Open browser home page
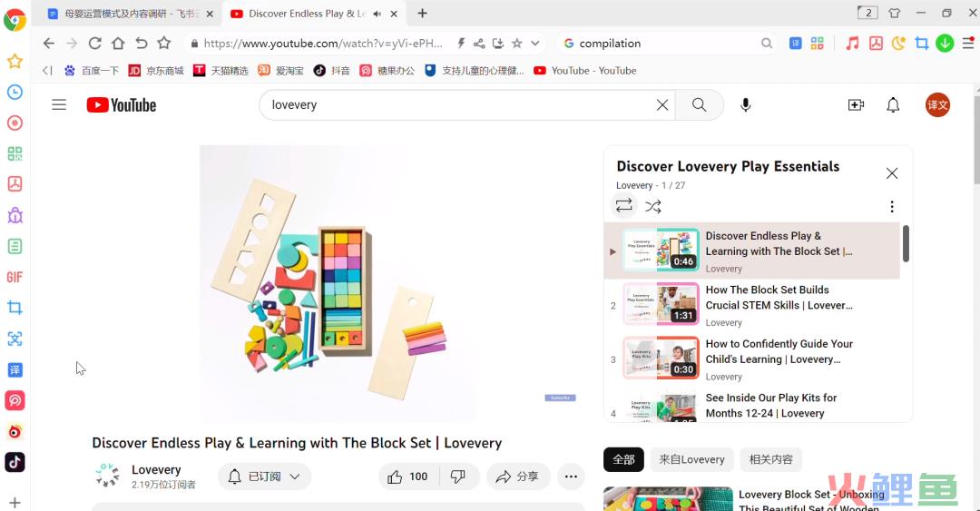Viewport: 980px width, 511px height. [x=118, y=44]
